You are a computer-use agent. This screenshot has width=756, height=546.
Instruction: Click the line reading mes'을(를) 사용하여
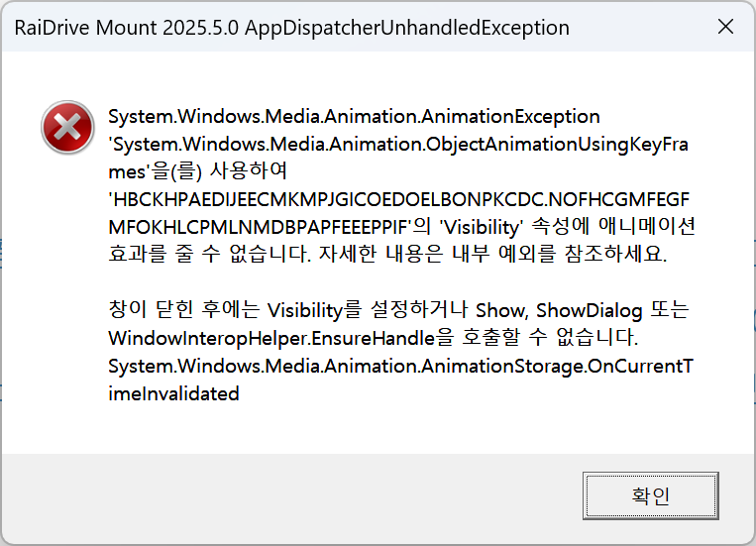198,171
